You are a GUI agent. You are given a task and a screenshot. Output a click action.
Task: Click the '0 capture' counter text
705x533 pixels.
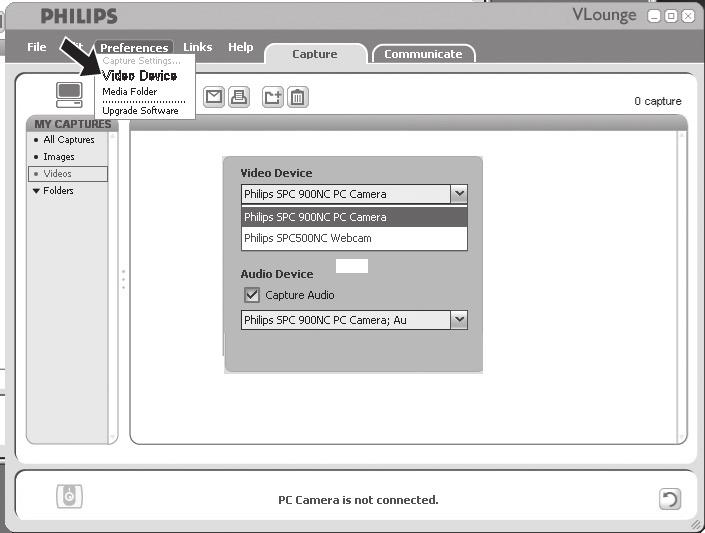[x=658, y=101]
